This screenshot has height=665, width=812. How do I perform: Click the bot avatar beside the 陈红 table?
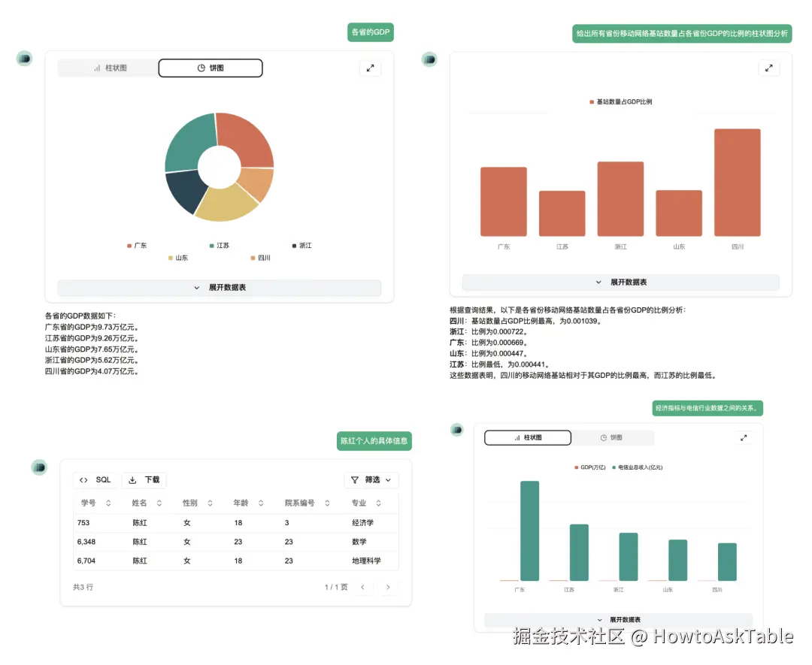[39, 467]
